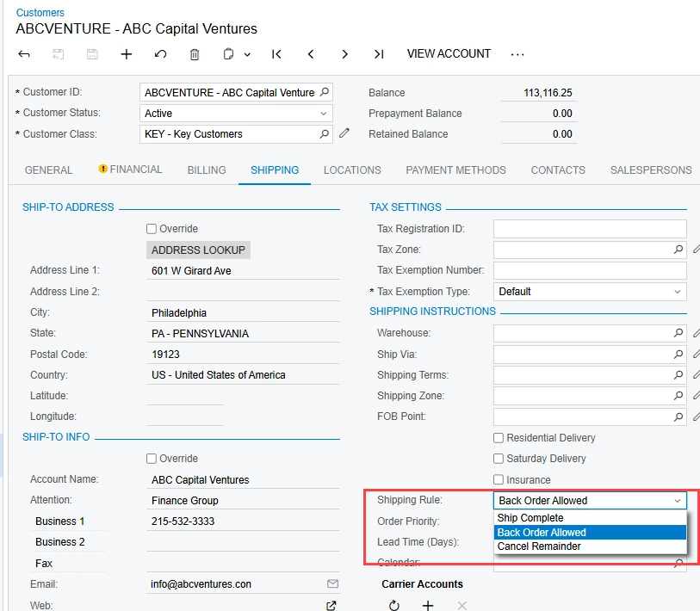This screenshot has width=700, height=611.
Task: Click the Address Lookup button
Action: [198, 250]
